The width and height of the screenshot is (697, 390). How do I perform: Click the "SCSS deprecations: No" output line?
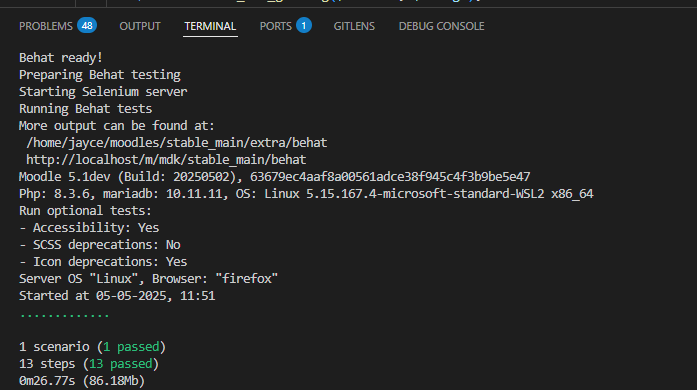coord(100,245)
